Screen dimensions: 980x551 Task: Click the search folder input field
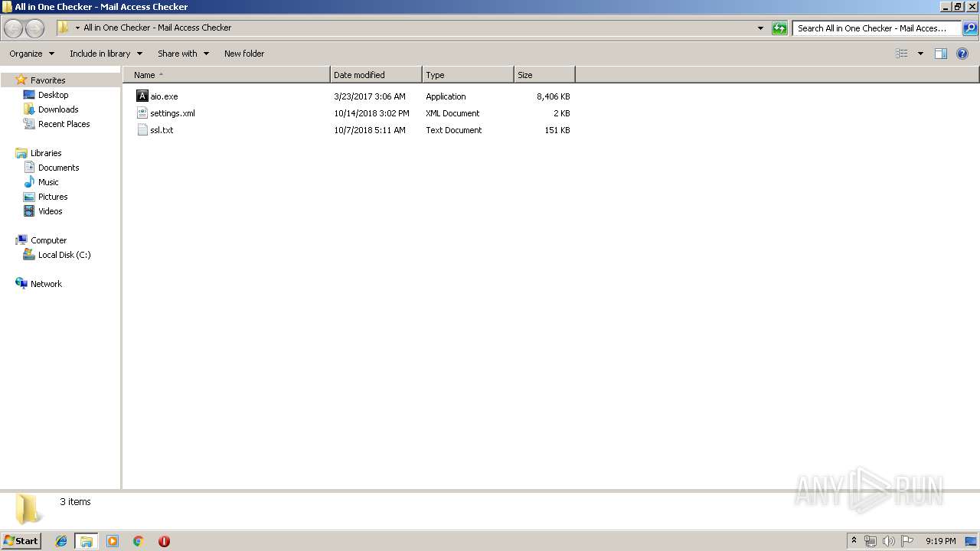877,28
